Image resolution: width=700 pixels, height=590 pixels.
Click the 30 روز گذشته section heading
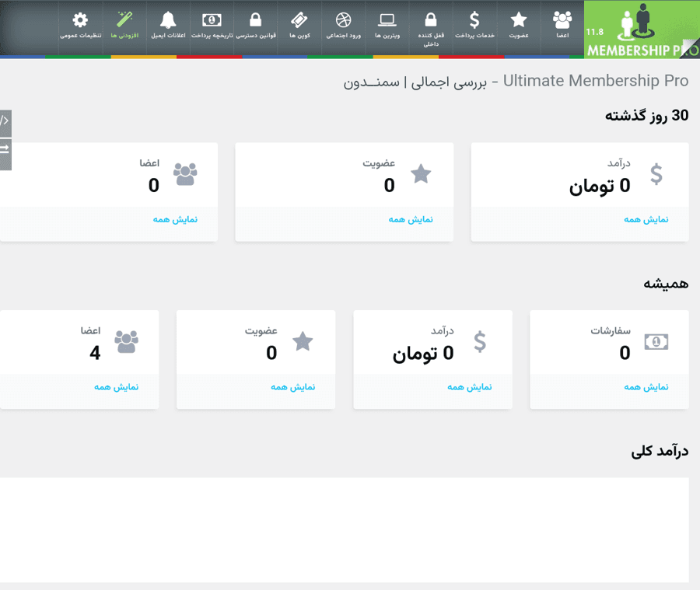tap(646, 116)
